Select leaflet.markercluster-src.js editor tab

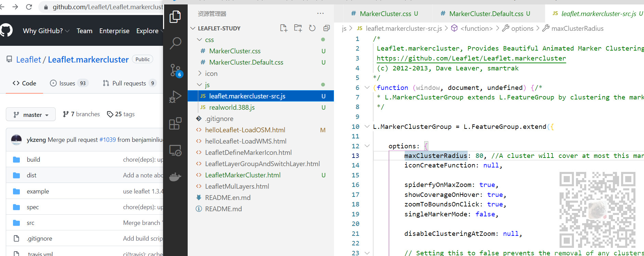(598, 14)
